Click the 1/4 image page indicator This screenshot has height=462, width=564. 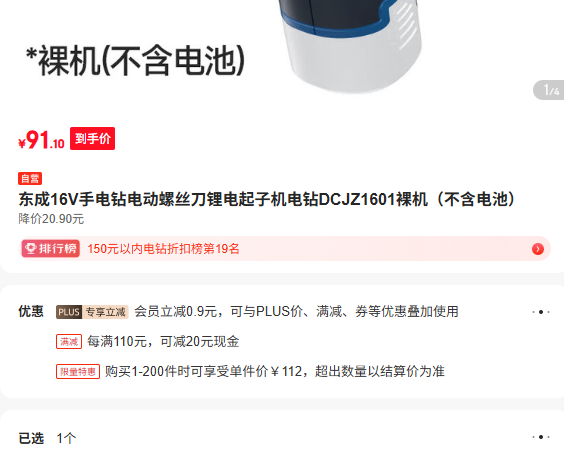[549, 90]
